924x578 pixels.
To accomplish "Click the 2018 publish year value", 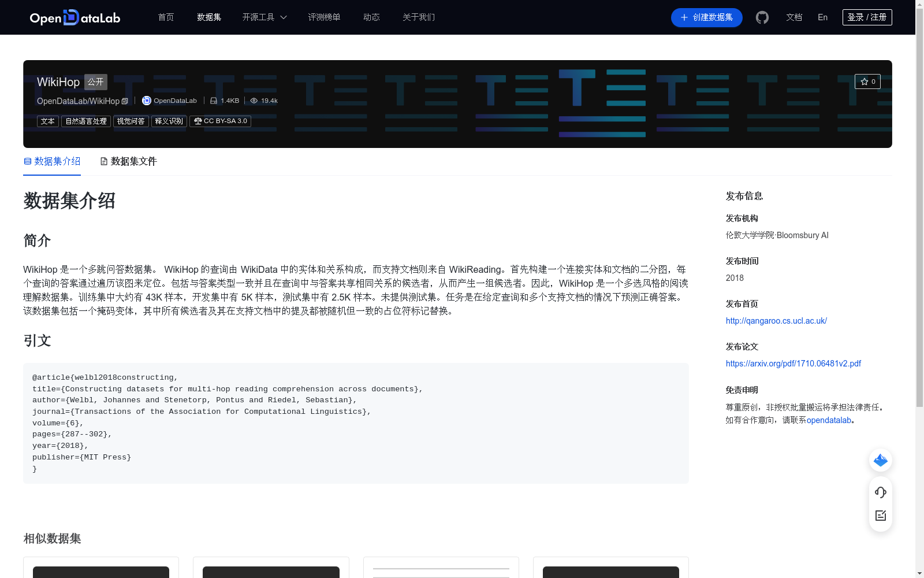I will 735,278.
